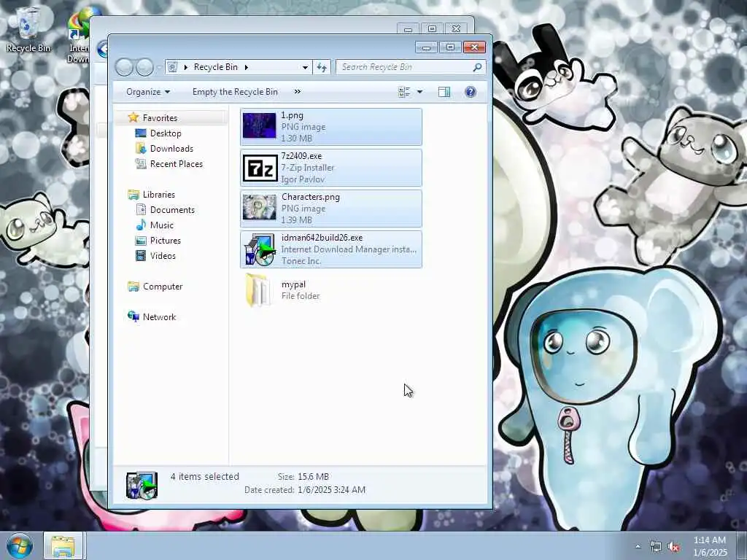Open the Downloads label in sidebar

171,148
